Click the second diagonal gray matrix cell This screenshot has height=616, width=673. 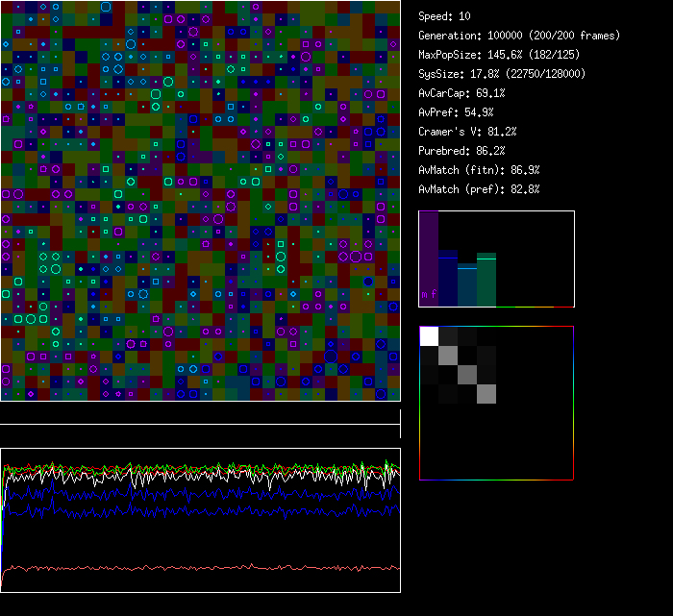click(x=448, y=356)
